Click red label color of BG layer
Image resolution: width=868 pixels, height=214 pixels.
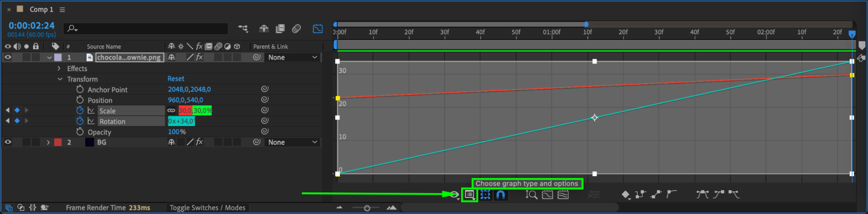point(58,142)
